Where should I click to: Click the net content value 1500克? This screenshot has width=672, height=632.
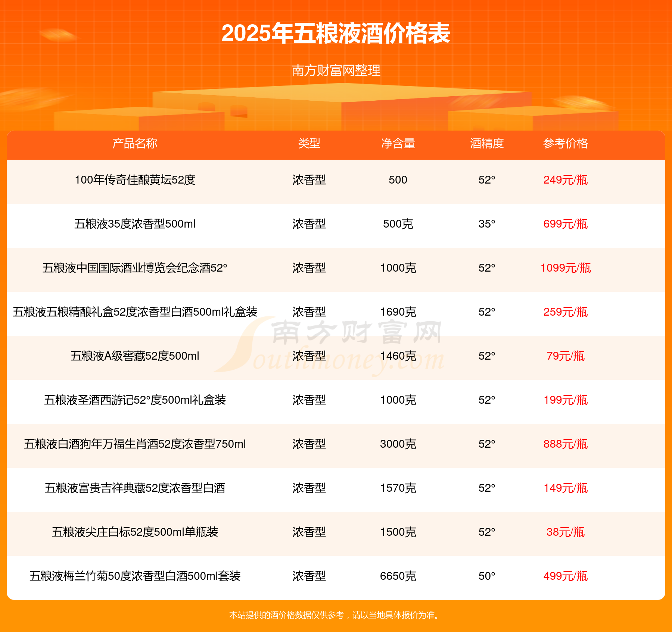(x=398, y=532)
